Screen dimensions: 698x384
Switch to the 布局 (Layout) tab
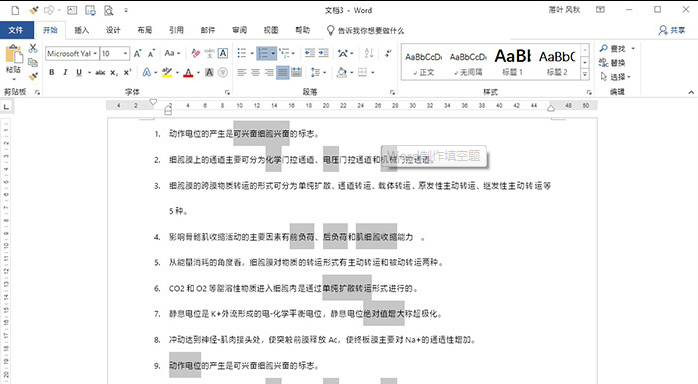click(145, 30)
